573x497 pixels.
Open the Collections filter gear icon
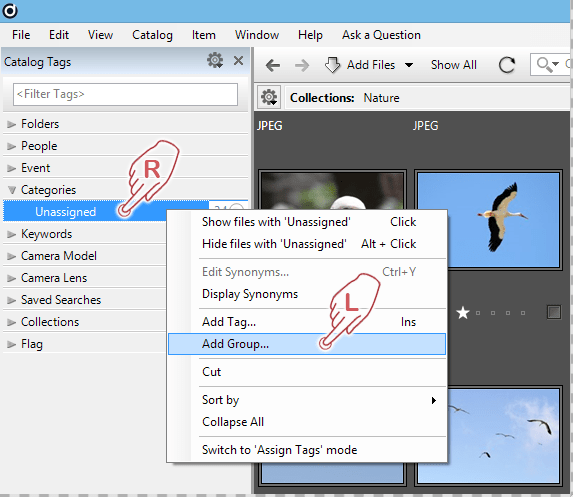click(x=269, y=98)
